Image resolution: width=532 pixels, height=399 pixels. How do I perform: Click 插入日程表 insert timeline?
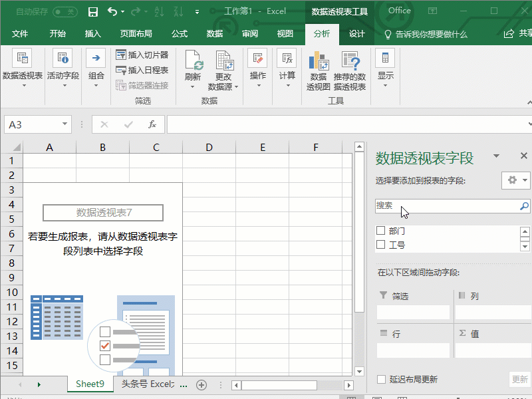click(x=142, y=70)
